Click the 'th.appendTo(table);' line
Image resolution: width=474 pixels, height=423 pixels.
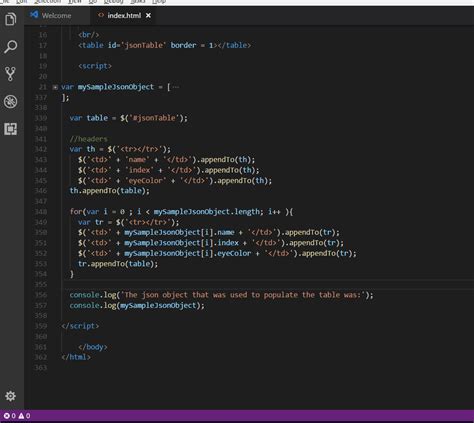[x=110, y=191]
